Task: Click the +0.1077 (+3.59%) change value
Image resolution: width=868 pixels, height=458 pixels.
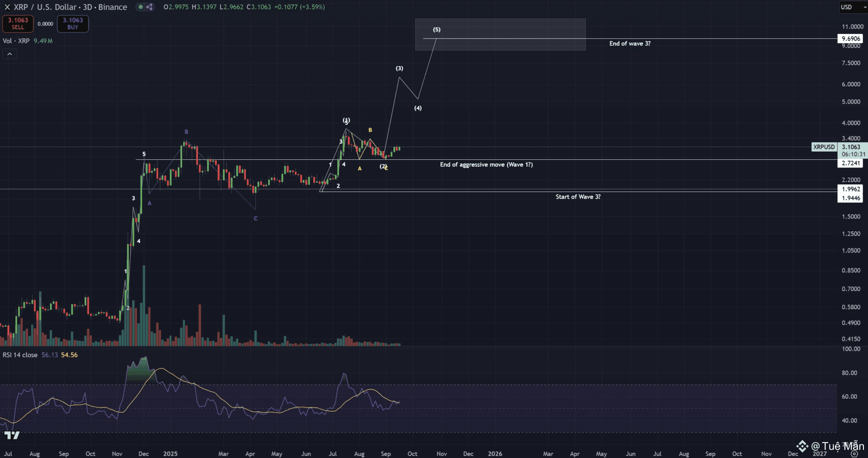Action: point(299,7)
